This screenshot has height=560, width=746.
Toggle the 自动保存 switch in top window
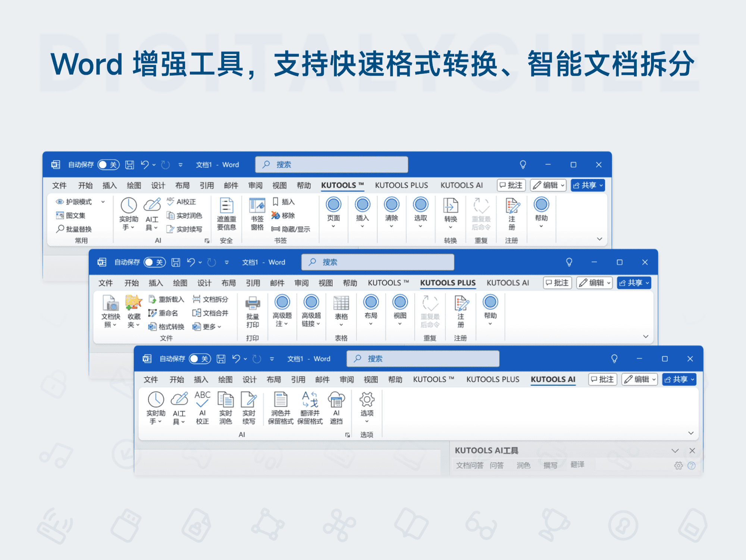pyautogui.click(x=108, y=164)
